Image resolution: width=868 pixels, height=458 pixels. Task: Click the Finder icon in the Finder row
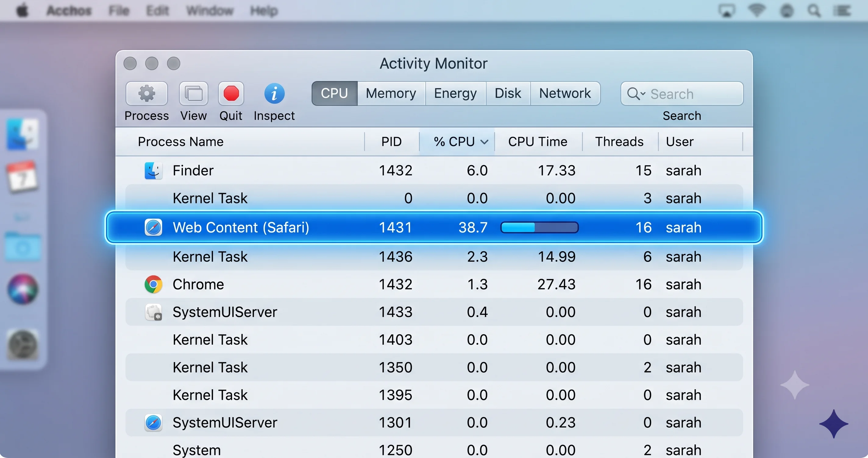click(x=153, y=171)
